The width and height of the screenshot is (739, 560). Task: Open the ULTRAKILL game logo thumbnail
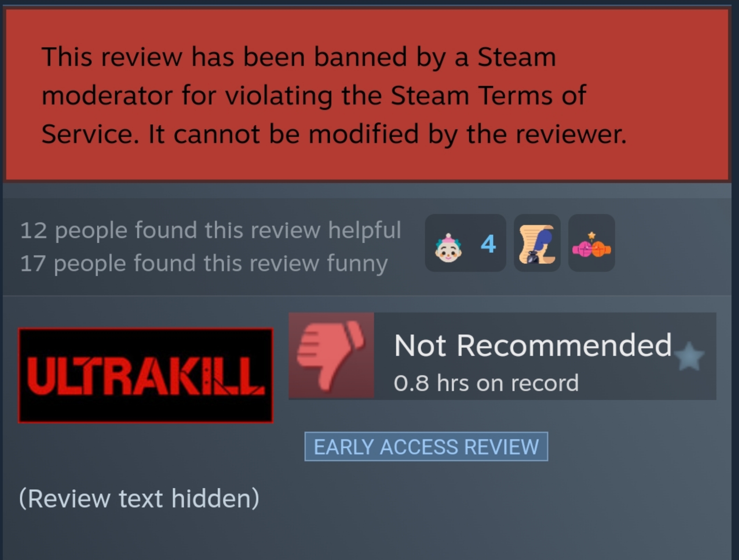coord(145,375)
